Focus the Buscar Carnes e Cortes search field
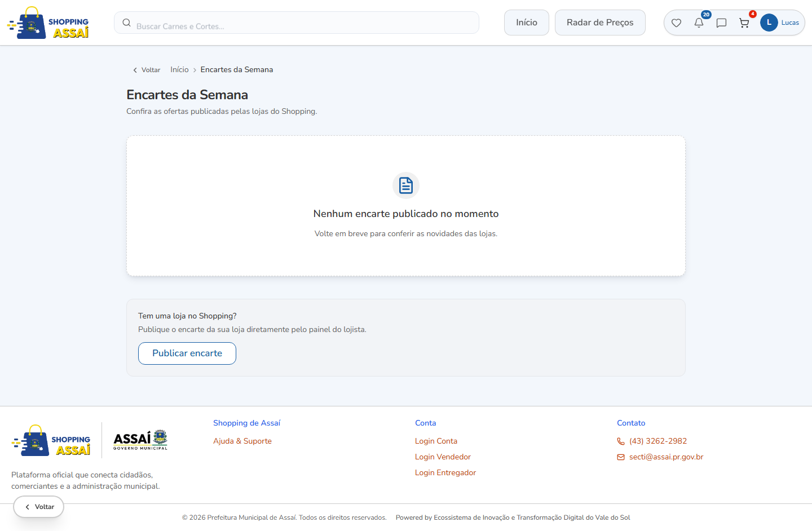This screenshot has width=812, height=531. click(x=297, y=23)
